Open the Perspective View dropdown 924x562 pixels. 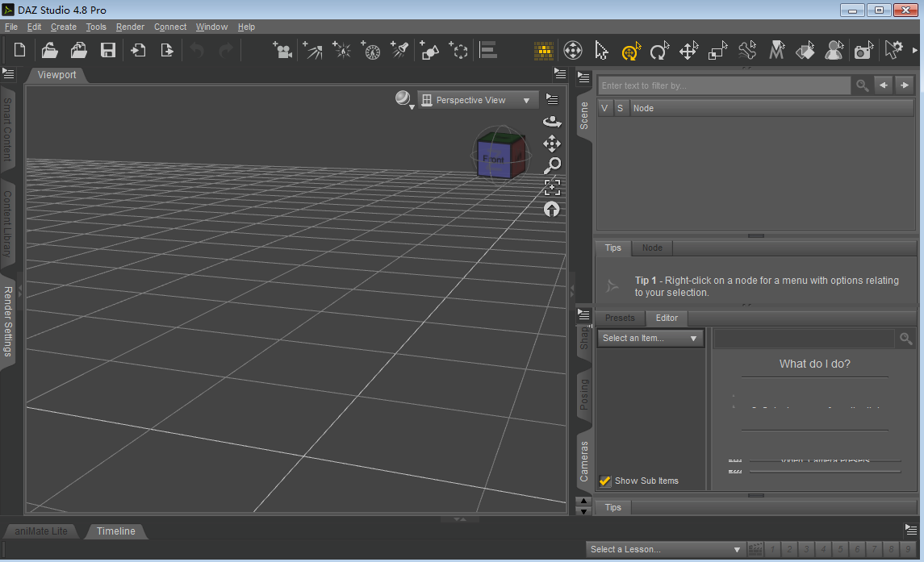coord(477,100)
